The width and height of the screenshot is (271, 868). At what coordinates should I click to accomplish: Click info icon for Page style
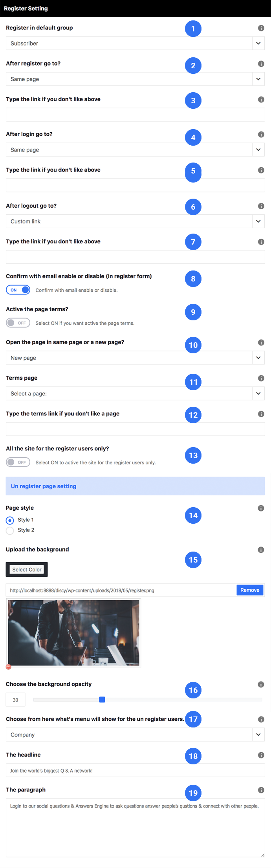click(261, 508)
